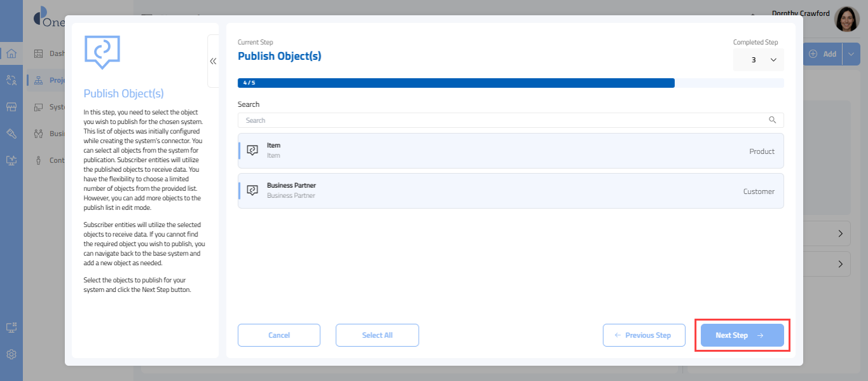Click the marketplace store icon in sidebar

[x=11, y=107]
